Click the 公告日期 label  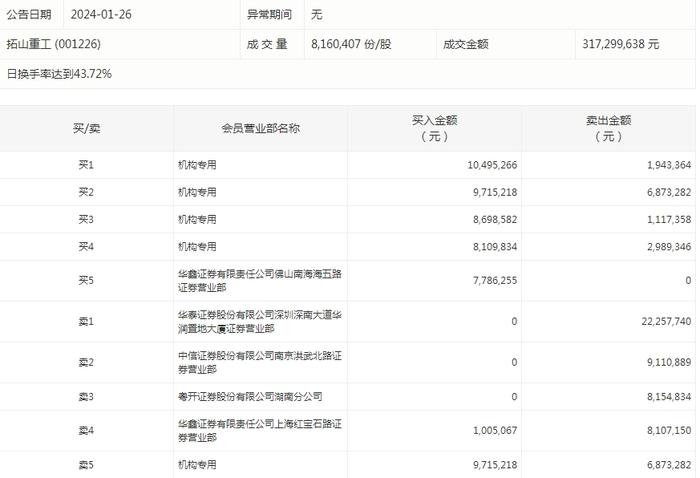pos(29,14)
